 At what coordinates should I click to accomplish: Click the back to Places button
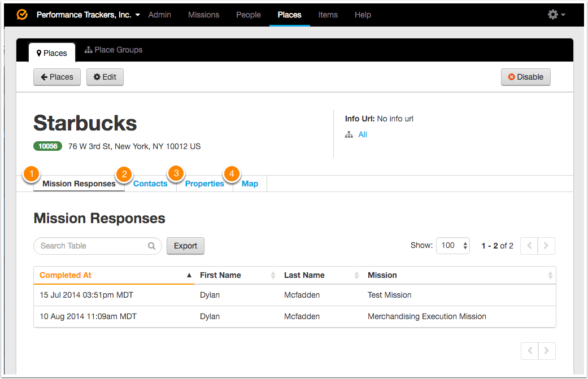tap(57, 77)
